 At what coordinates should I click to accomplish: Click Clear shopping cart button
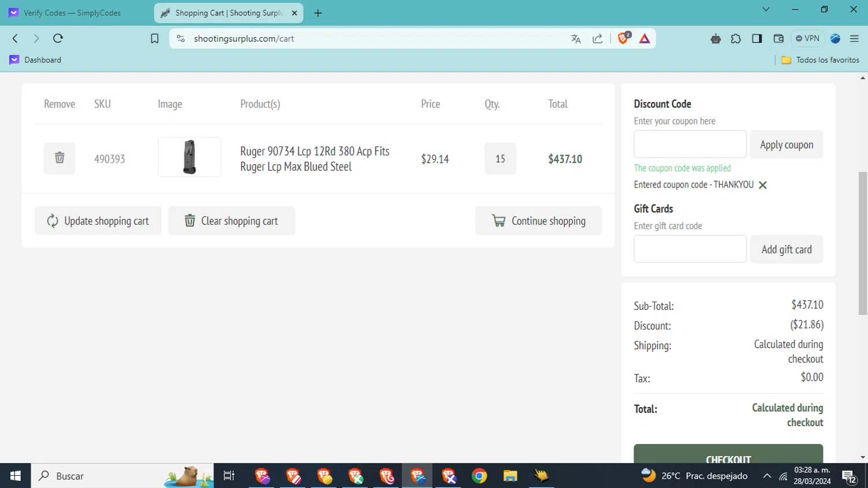(231, 221)
